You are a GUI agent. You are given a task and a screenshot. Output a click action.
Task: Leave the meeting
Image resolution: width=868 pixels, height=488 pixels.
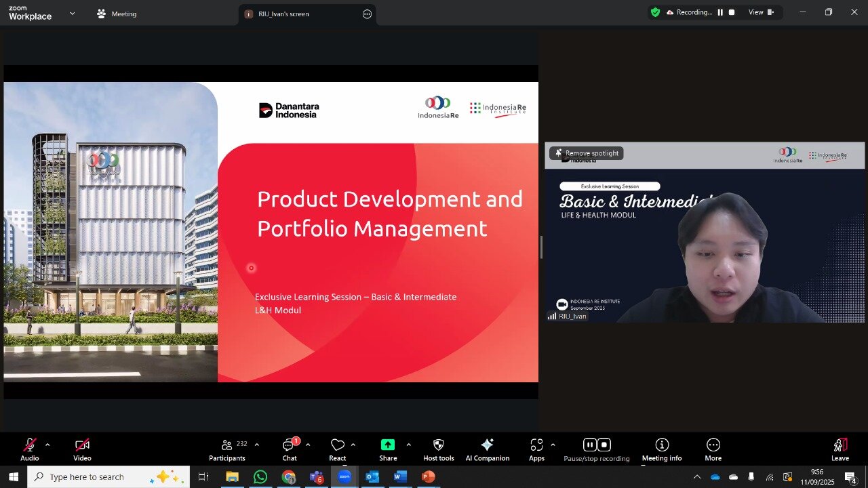(840, 449)
